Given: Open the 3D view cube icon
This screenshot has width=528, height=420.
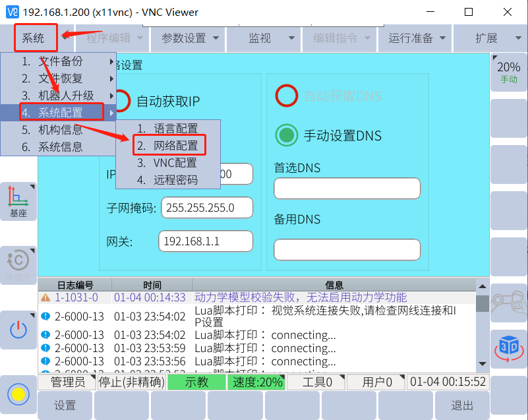Looking at the screenshot, I should [509, 347].
